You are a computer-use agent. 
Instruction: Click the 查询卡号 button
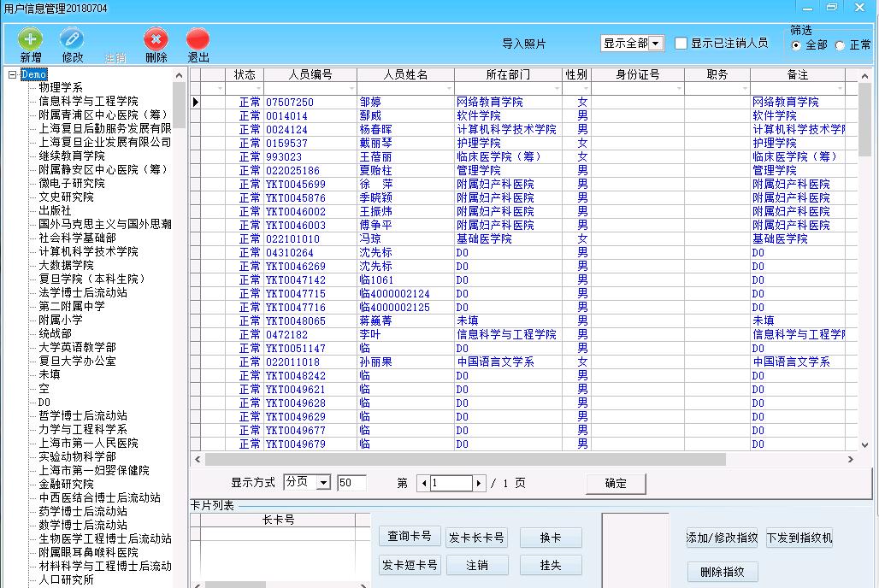pos(410,537)
